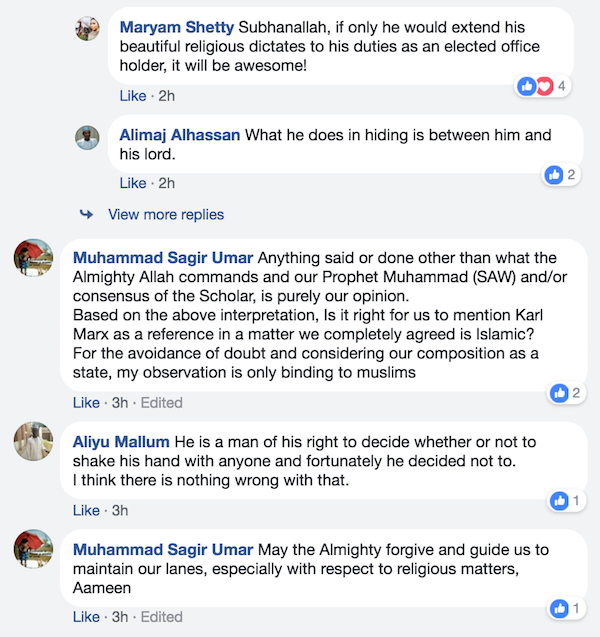Open Maryam Shetty's profile name link

pos(179,25)
